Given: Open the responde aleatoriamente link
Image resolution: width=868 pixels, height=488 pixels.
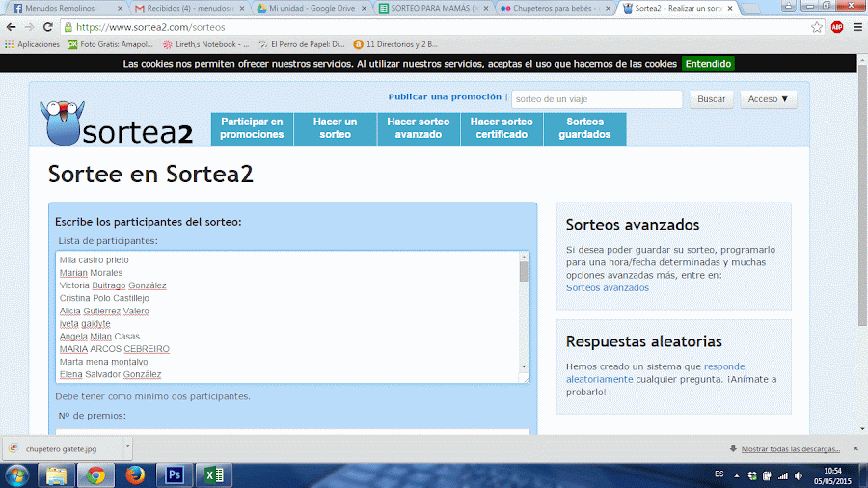Looking at the screenshot, I should pos(656,373).
